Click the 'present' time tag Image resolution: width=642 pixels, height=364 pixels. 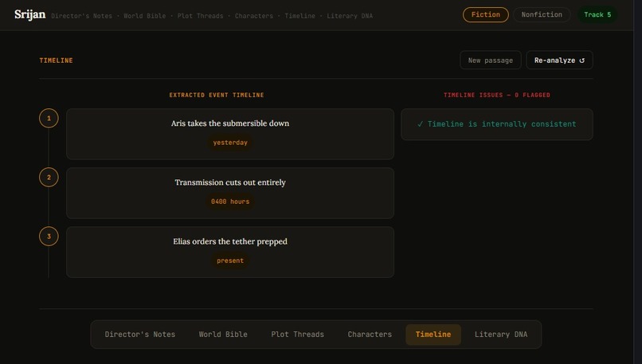click(230, 260)
